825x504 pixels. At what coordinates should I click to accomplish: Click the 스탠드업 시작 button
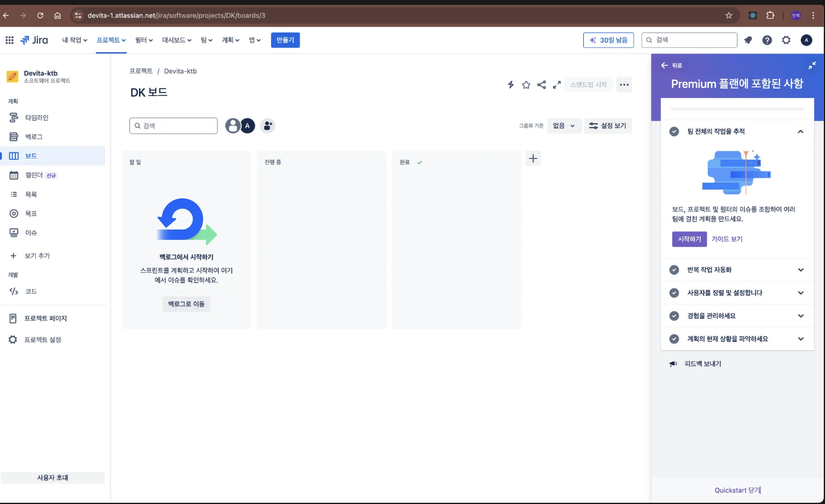[588, 85]
